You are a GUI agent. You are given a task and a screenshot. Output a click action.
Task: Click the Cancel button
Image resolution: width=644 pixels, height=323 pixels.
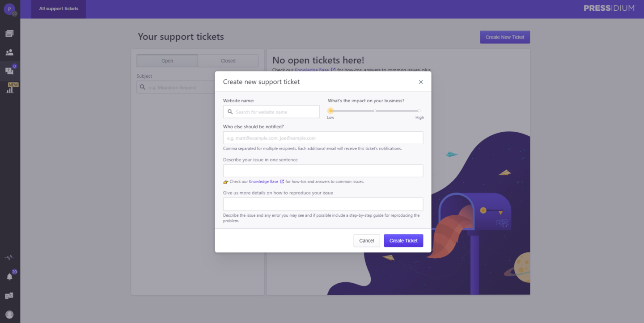(367, 241)
